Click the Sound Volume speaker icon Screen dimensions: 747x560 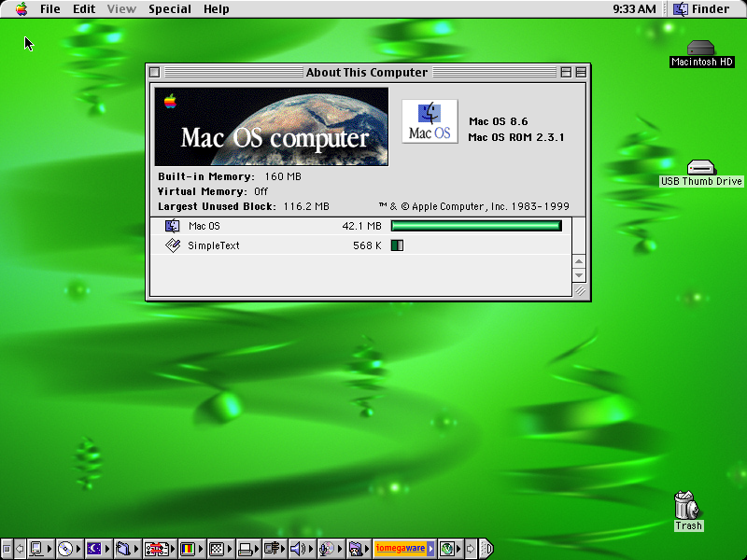(299, 549)
